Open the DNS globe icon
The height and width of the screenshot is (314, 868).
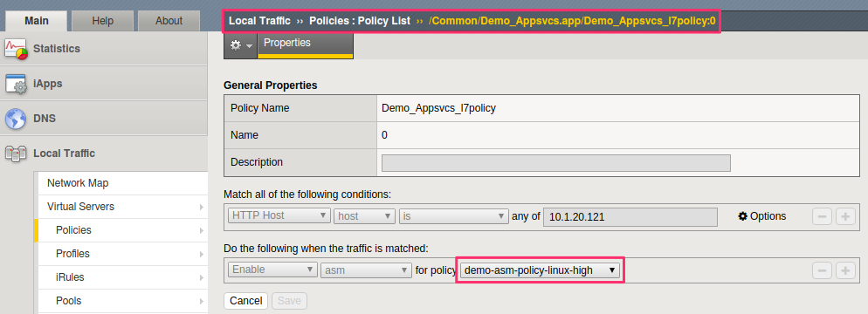pos(16,119)
